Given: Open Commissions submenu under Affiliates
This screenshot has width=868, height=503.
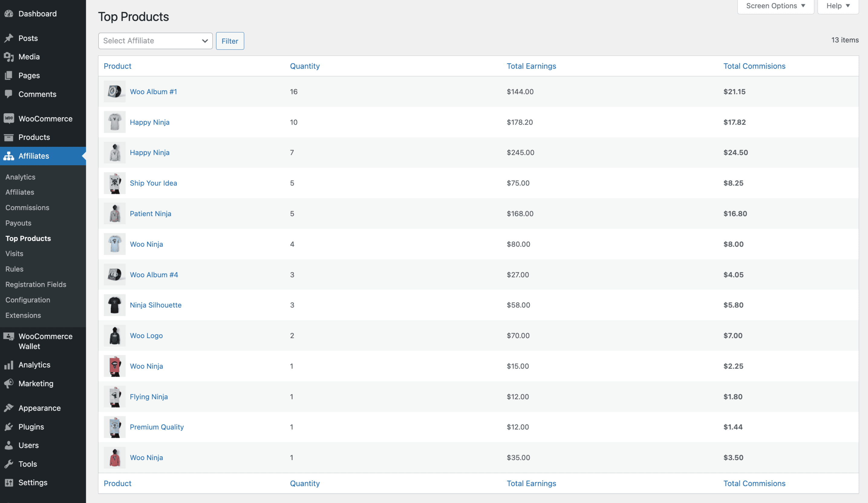Looking at the screenshot, I should [x=27, y=208].
